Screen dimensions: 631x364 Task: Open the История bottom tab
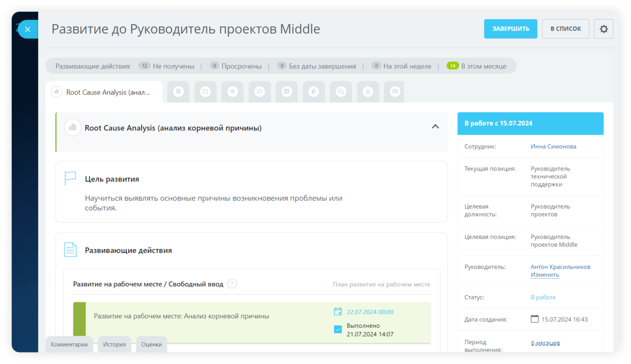pyautogui.click(x=115, y=345)
